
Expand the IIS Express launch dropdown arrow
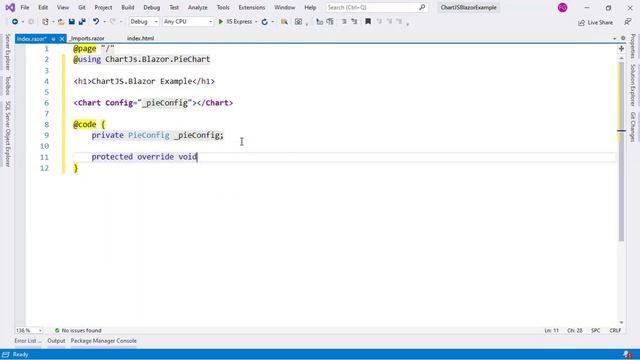tap(256, 22)
